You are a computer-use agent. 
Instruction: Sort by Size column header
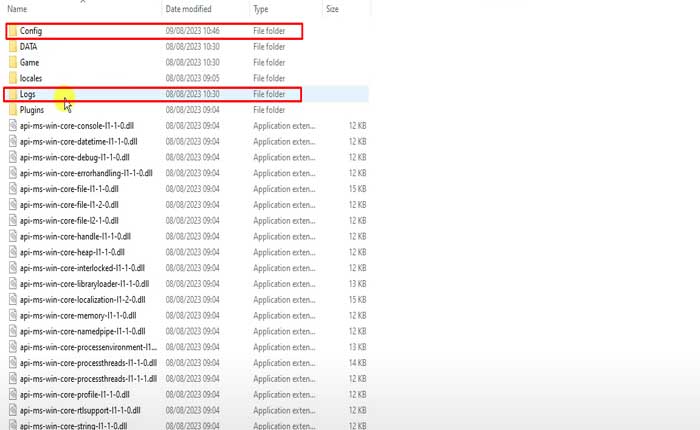pos(334,9)
